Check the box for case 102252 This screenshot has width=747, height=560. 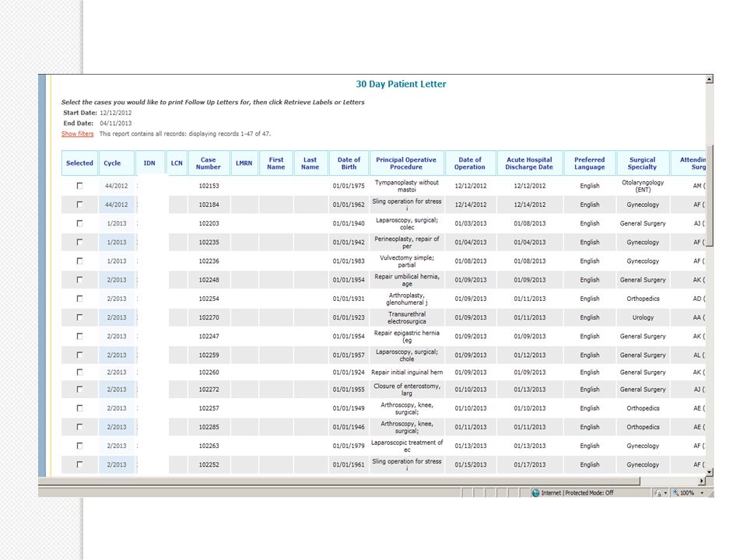coord(79,464)
